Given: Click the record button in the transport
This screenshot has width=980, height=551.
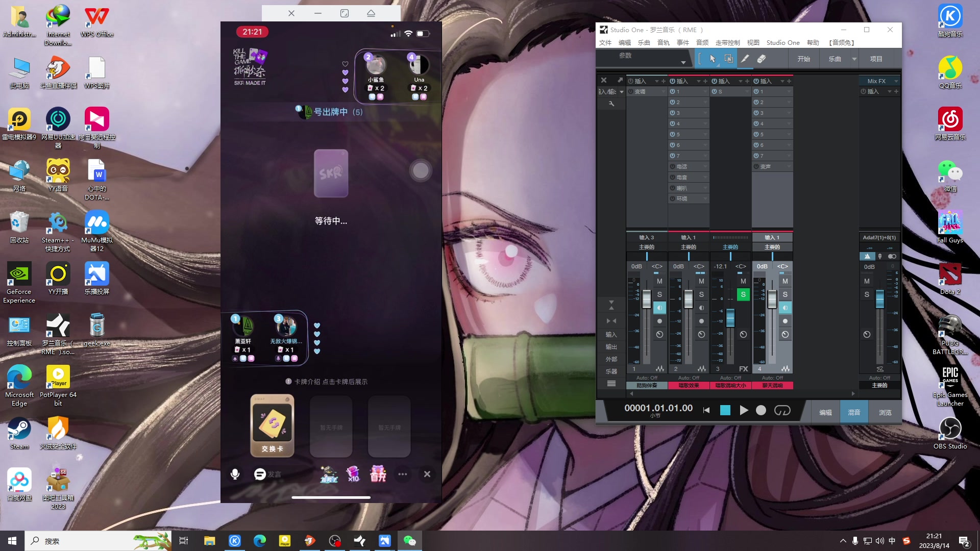Looking at the screenshot, I should (761, 410).
